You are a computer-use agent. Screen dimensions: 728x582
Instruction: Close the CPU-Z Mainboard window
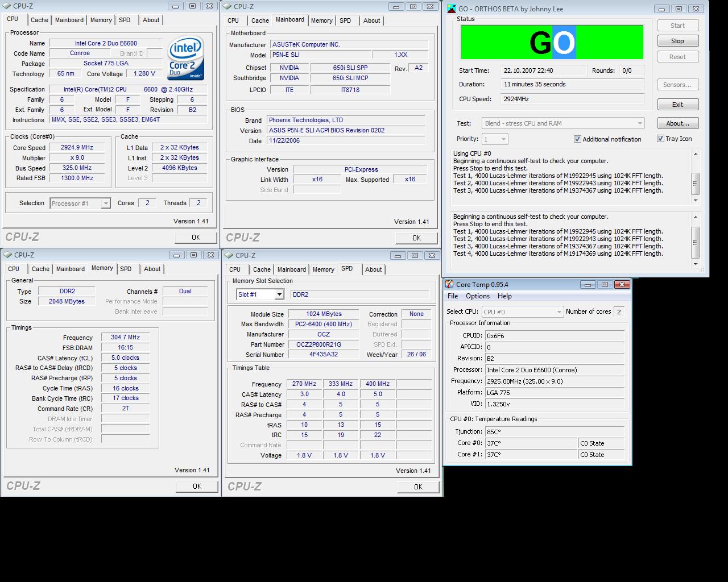pos(431,7)
